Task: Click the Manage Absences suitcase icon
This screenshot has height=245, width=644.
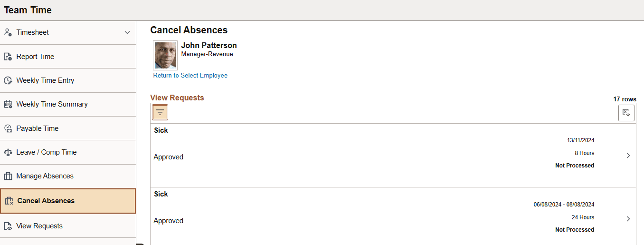Action: point(8,176)
